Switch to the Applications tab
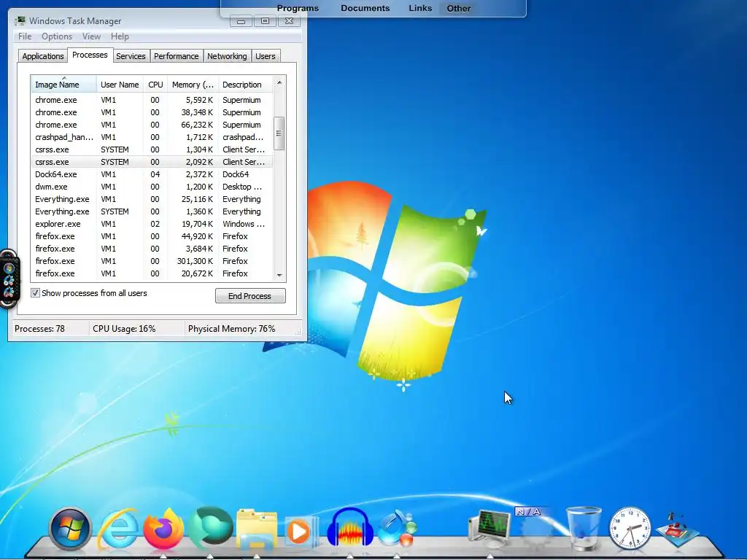The height and width of the screenshot is (560, 747). [x=43, y=56]
